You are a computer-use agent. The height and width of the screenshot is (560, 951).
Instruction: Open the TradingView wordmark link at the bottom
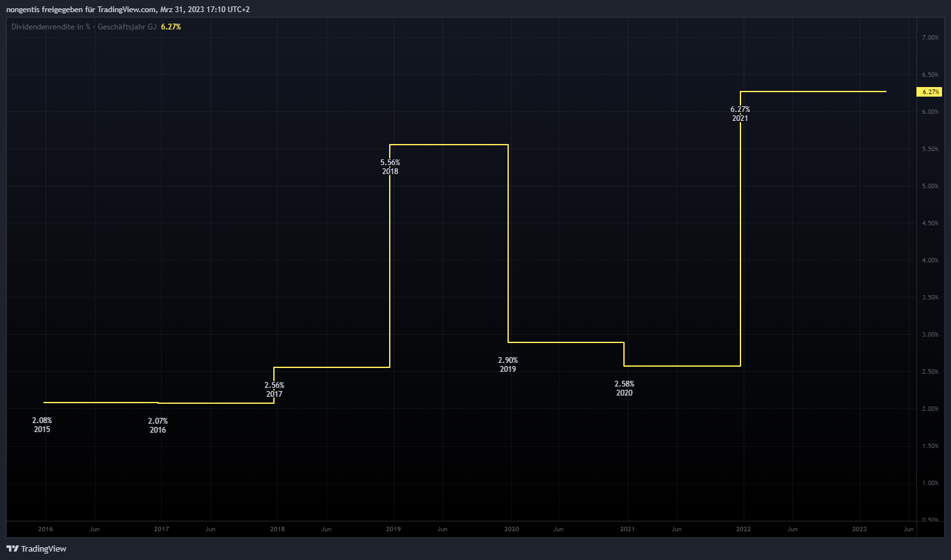(x=44, y=548)
